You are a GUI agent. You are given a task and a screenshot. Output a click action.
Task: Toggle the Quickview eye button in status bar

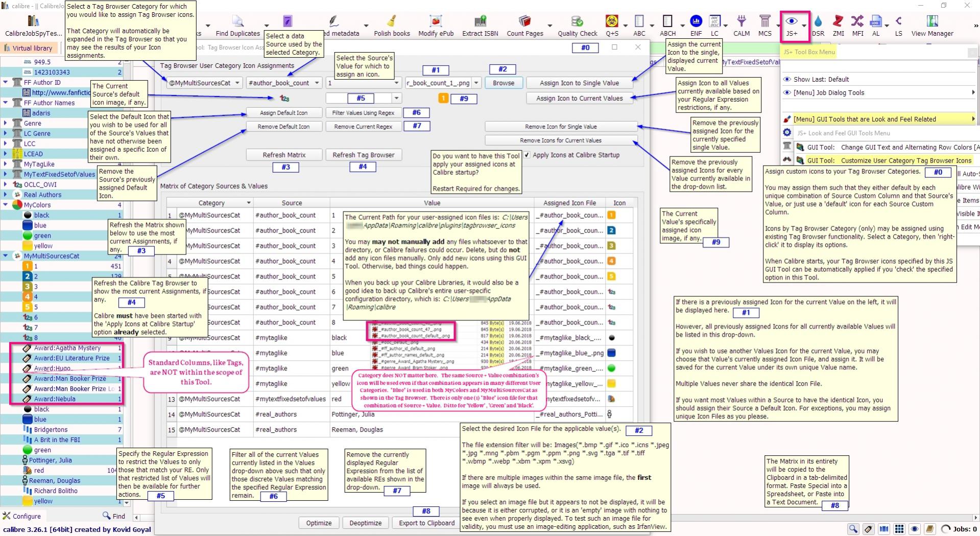click(x=915, y=529)
